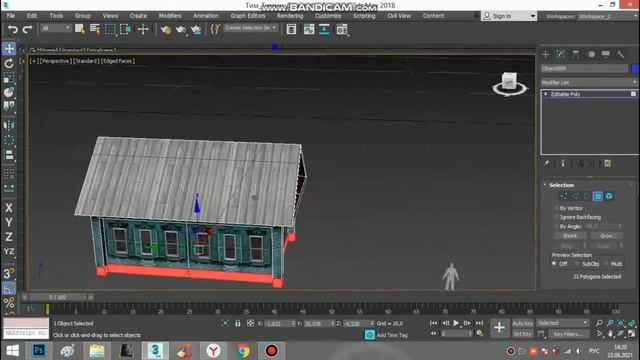
Task: Open the key filter Selected dropdown
Action: click(x=562, y=323)
